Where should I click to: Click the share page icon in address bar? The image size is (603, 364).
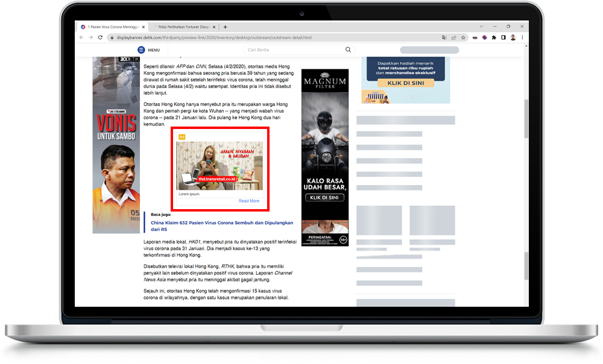coord(453,37)
